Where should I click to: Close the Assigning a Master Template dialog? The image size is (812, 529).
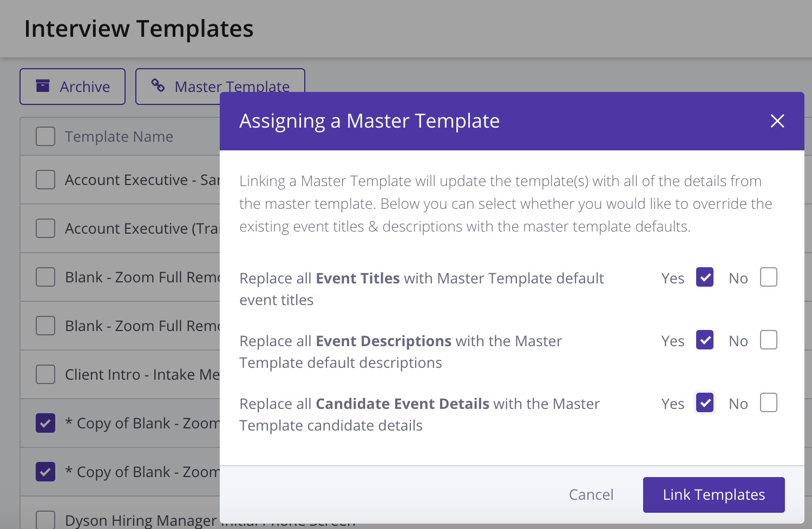tap(777, 121)
